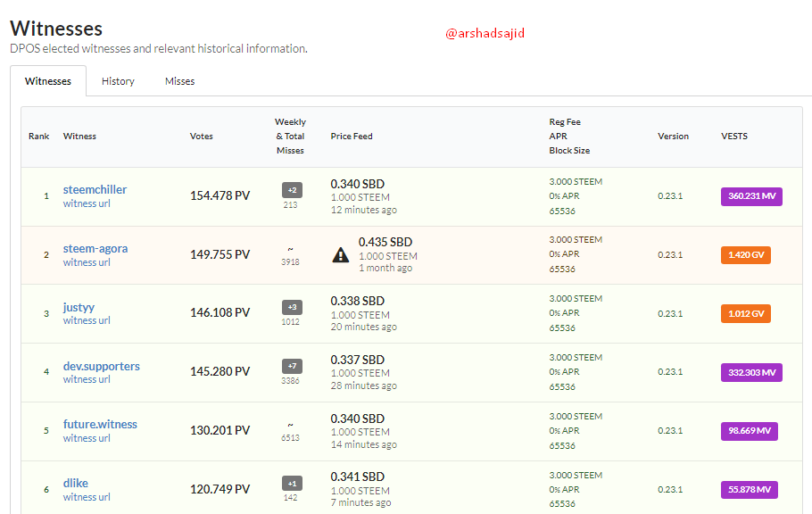Click the Witness column header

click(79, 137)
